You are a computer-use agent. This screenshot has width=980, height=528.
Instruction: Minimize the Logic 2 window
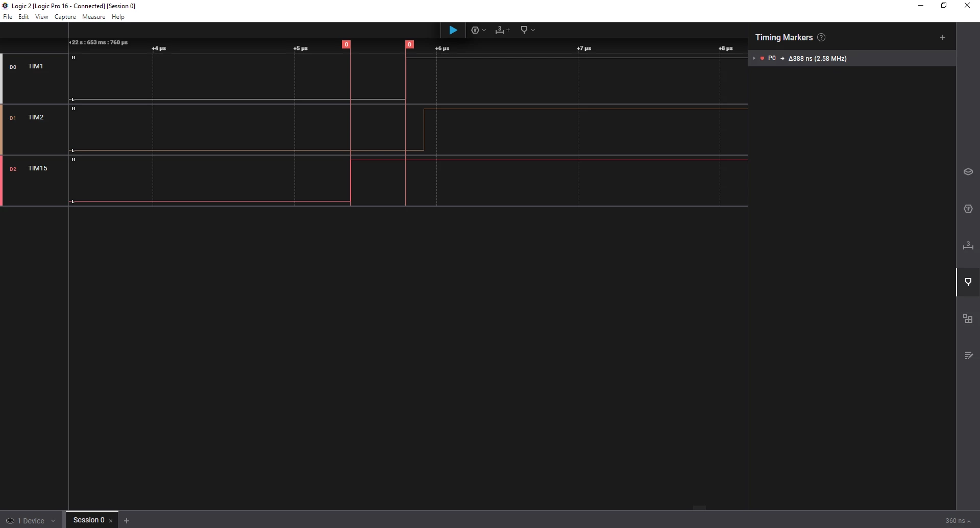pos(921,6)
